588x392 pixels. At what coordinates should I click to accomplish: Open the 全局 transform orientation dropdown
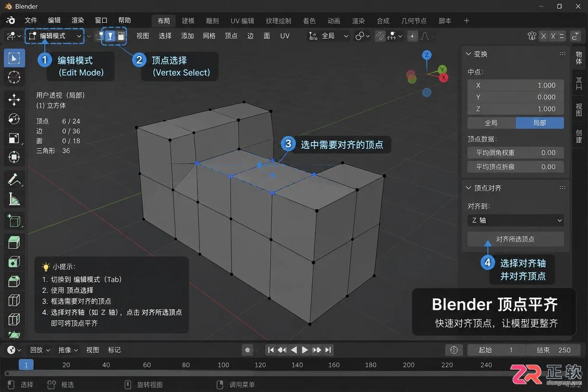point(329,36)
